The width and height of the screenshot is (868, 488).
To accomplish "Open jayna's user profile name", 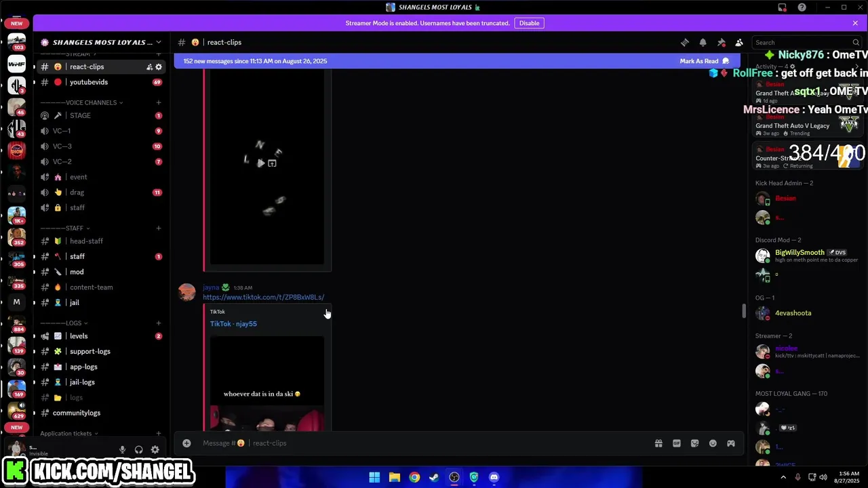I will (211, 287).
